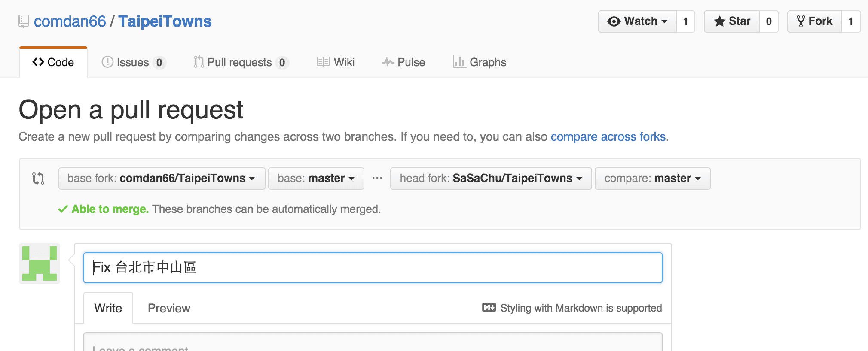View watchers count 1
Viewport: 868px width, 351px height.
point(686,21)
